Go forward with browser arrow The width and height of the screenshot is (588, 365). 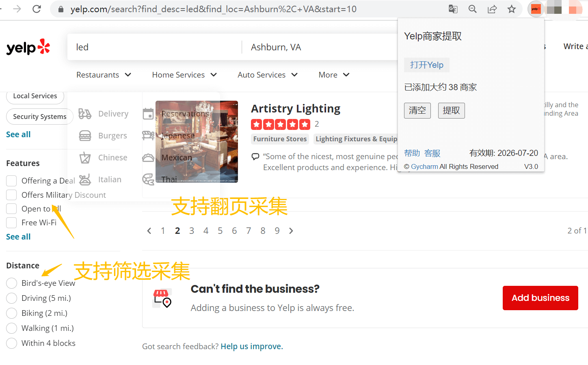[x=17, y=9]
